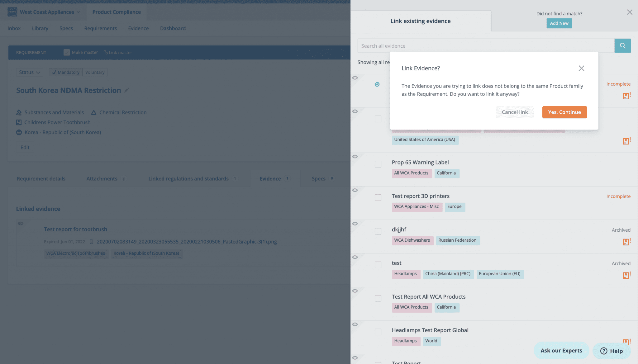Toggle eye icon for Test Report All WCA Products

click(x=355, y=291)
